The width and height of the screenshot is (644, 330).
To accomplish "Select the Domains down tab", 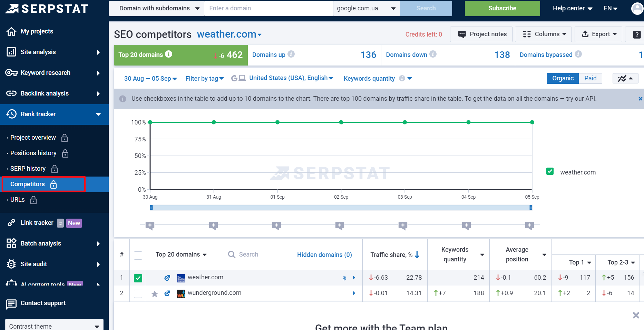I will click(448, 55).
